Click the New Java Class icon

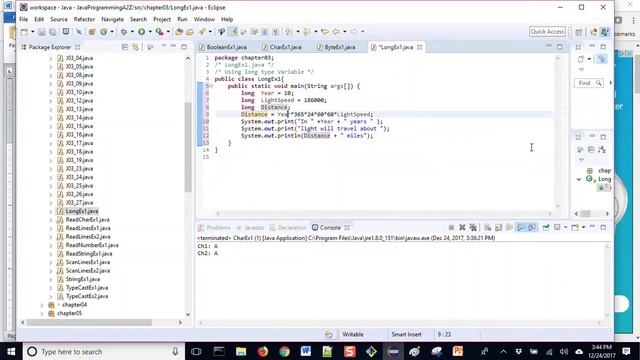coord(104,32)
